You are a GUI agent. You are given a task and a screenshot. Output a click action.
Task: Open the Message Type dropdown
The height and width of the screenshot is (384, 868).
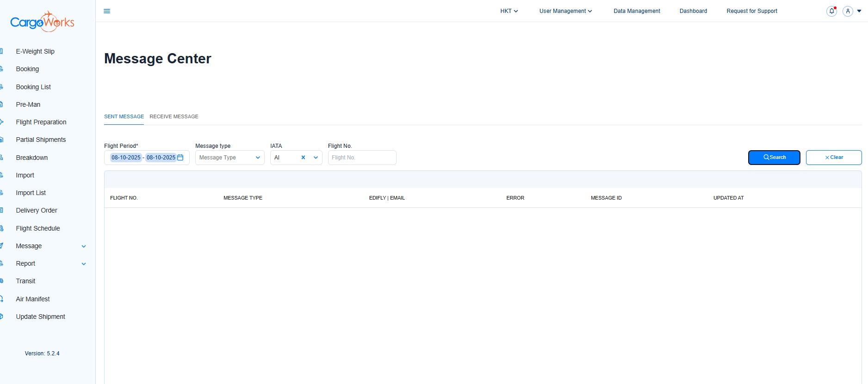229,158
